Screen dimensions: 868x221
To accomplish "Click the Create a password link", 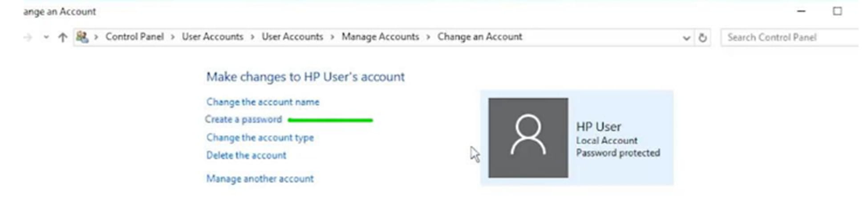I will pyautogui.click(x=243, y=120).
